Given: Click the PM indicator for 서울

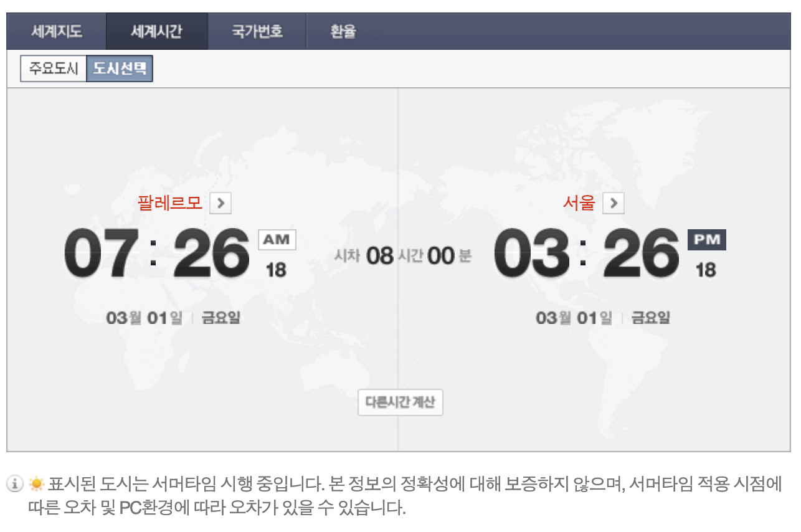Looking at the screenshot, I should point(707,240).
